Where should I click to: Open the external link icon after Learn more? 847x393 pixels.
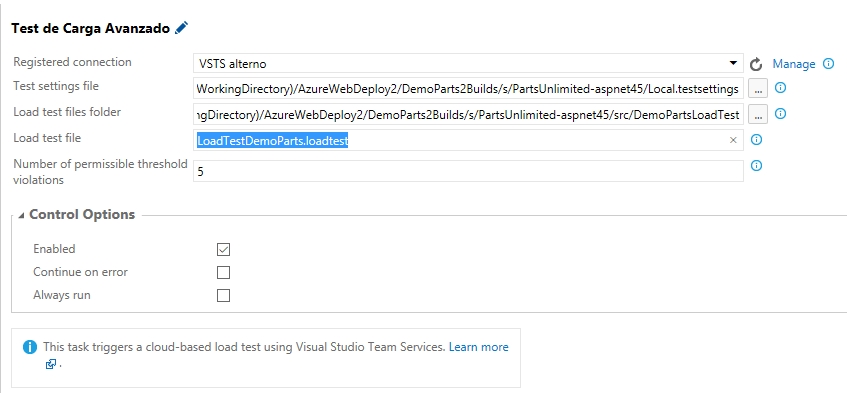[x=51, y=364]
